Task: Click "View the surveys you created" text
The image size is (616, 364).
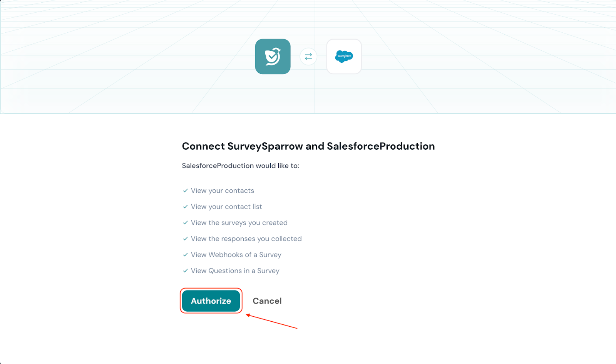Action: click(x=239, y=223)
